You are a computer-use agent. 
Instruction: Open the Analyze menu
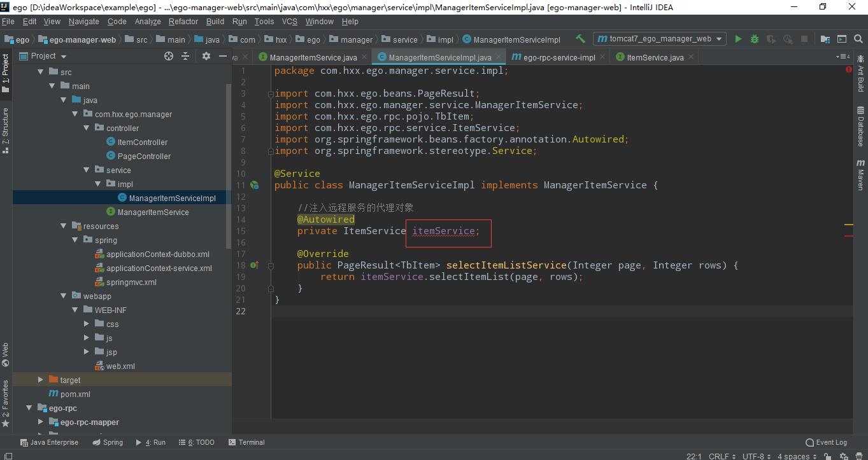(x=148, y=21)
